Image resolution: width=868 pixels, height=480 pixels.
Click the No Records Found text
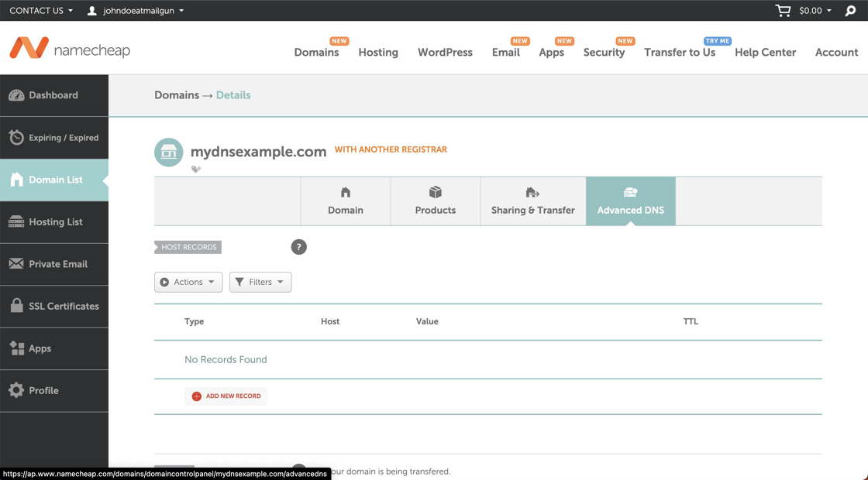pyautogui.click(x=226, y=359)
